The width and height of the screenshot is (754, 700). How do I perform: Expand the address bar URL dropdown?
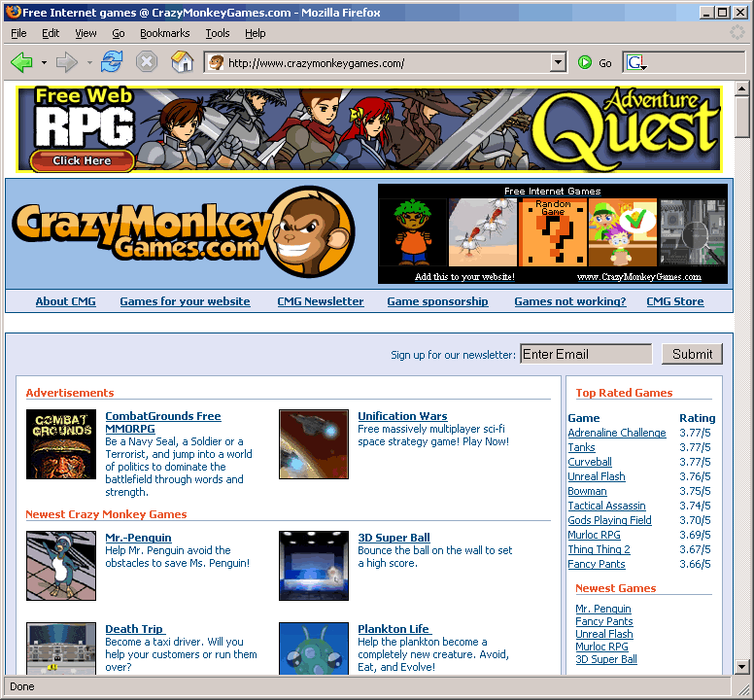(x=558, y=63)
